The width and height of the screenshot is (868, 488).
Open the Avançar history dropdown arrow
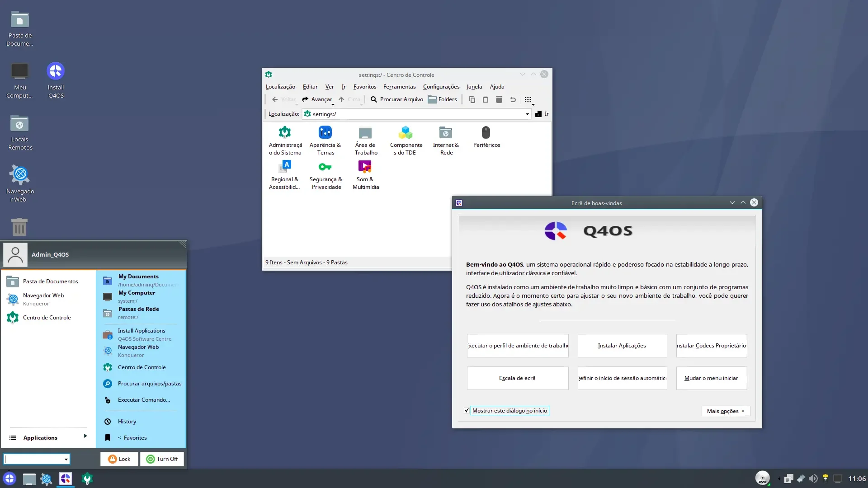(333, 104)
